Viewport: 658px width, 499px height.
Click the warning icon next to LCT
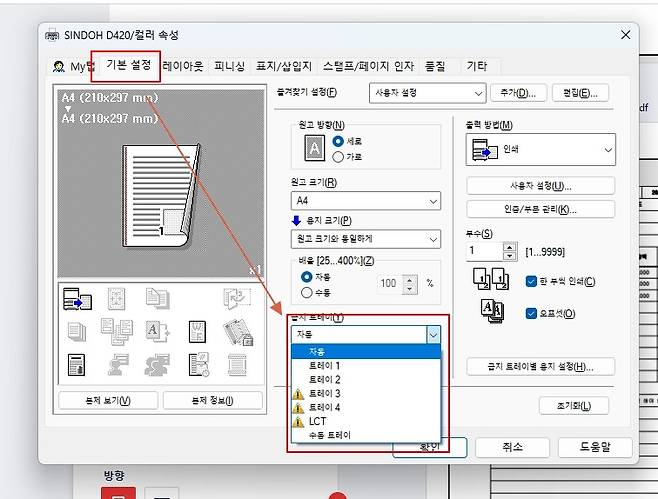pyautogui.click(x=298, y=422)
